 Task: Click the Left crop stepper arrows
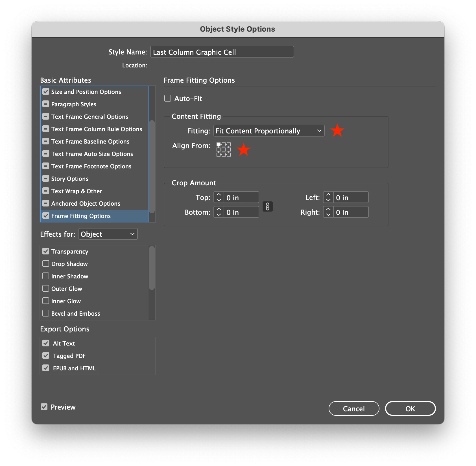click(x=328, y=197)
